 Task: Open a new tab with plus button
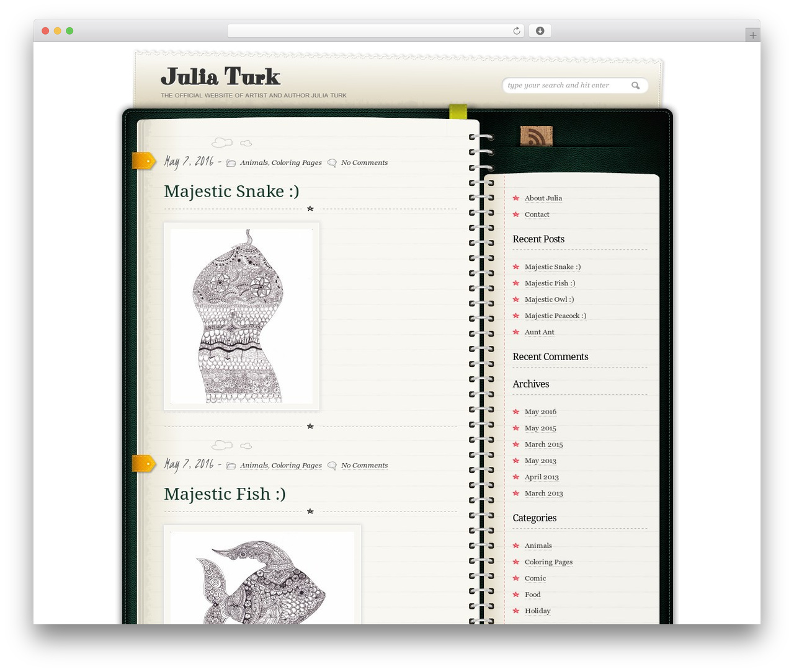pos(752,35)
